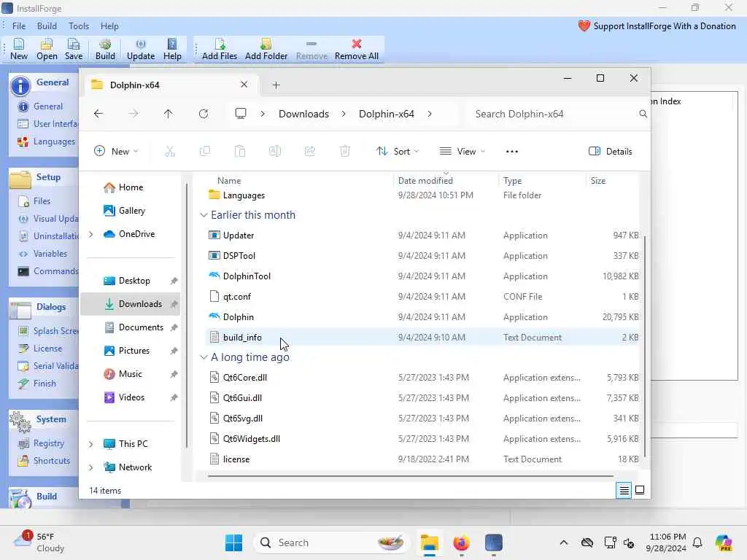Open the View dropdown in Explorer
The height and width of the screenshot is (560, 747).
462,152
